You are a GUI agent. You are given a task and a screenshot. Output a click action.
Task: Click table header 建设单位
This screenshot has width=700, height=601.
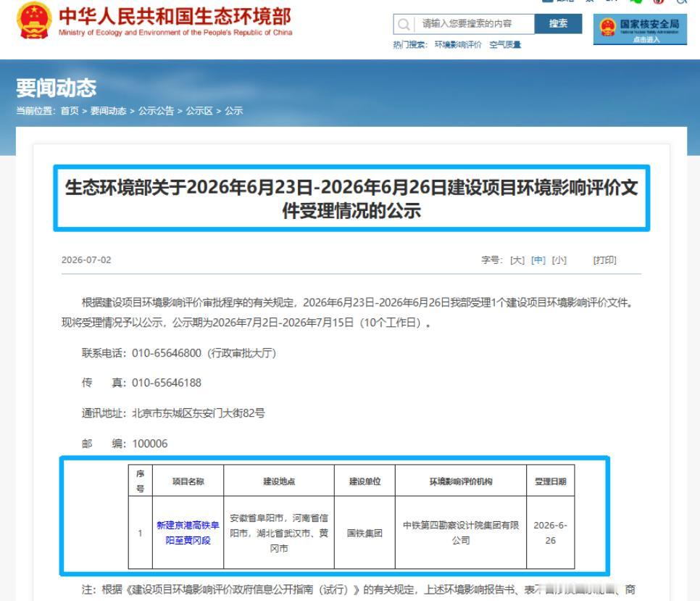(x=364, y=481)
